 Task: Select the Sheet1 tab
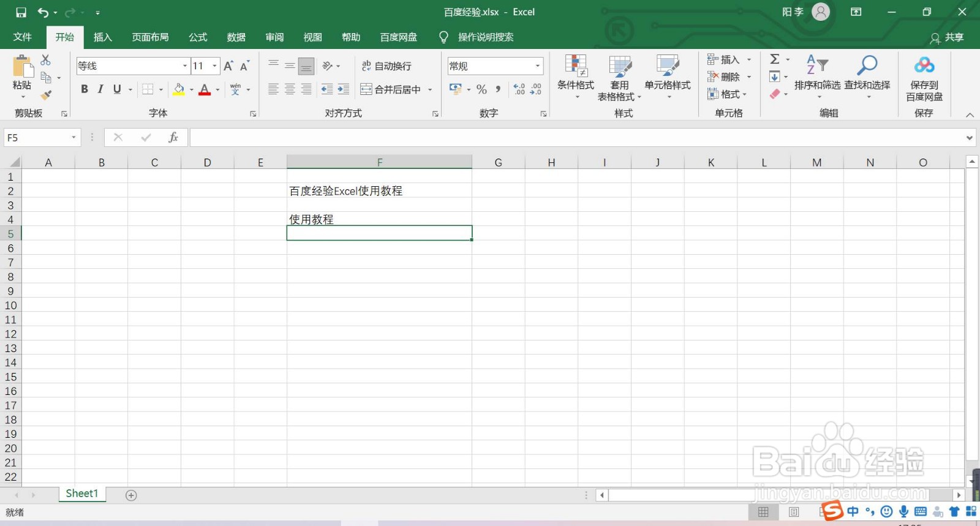82,494
